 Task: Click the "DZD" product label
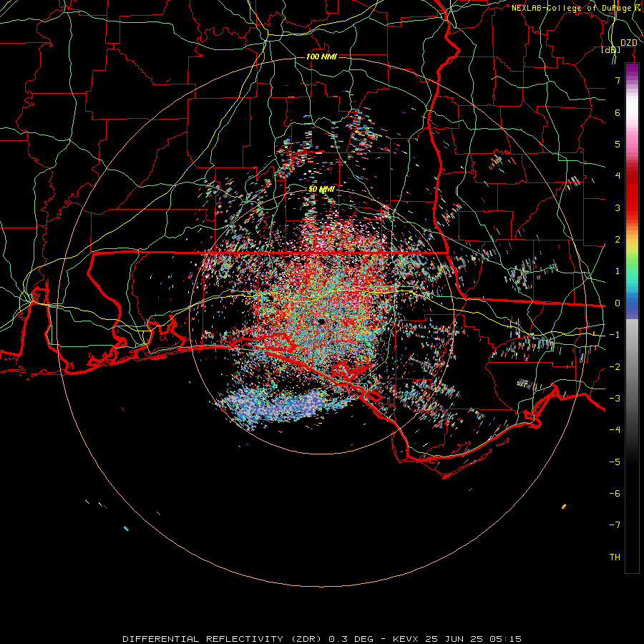tap(628, 43)
